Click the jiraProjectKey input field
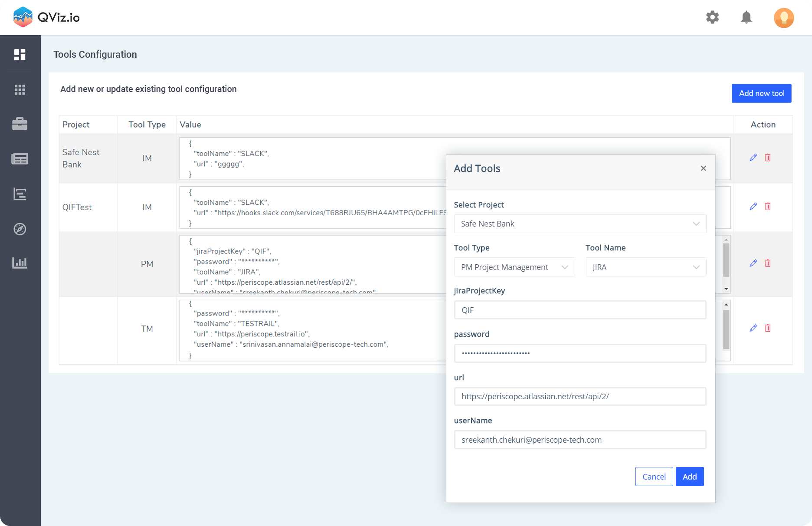The width and height of the screenshot is (812, 526). tap(580, 310)
